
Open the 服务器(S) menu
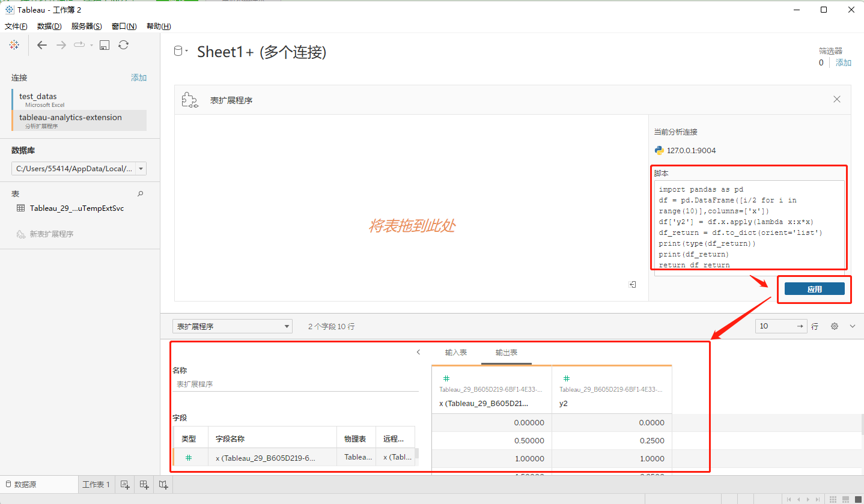pyautogui.click(x=87, y=26)
